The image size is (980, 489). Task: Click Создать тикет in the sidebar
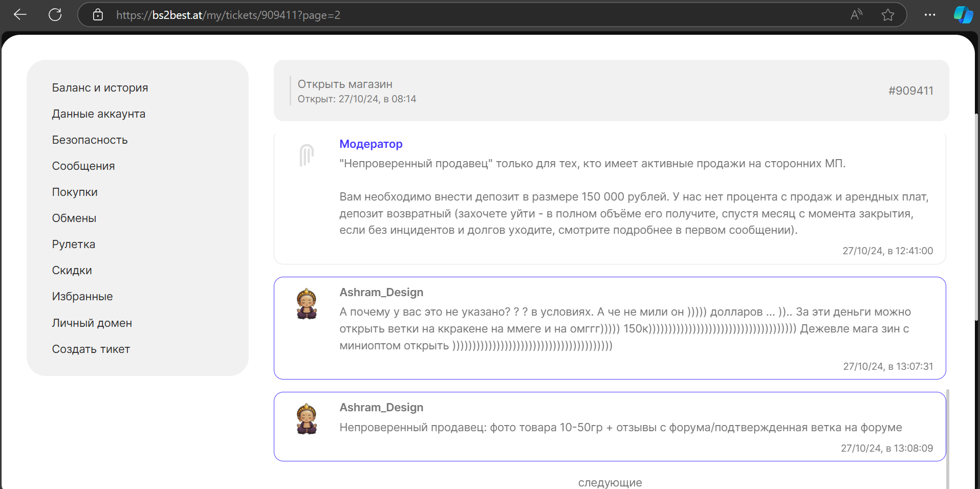point(91,349)
